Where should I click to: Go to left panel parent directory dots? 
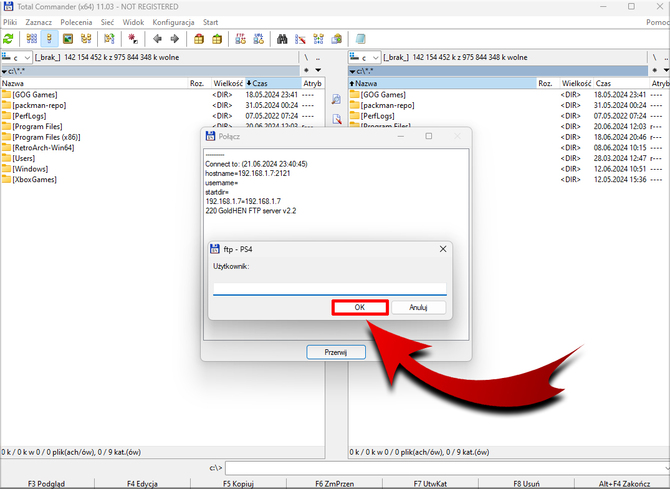[317, 57]
